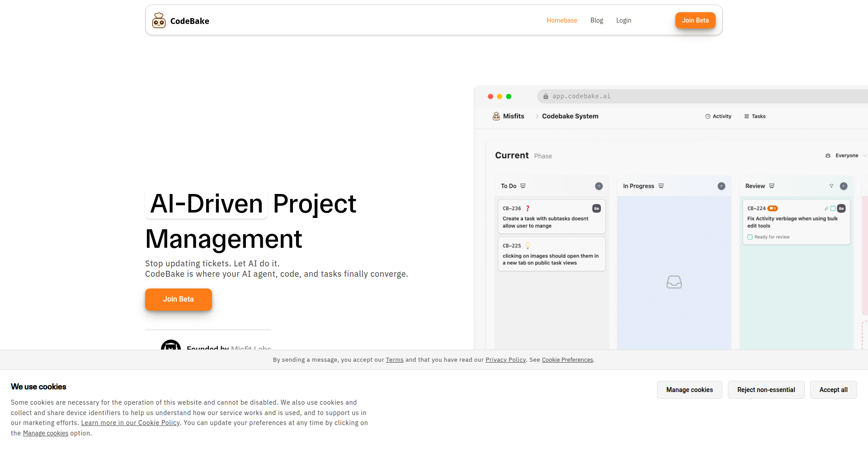This screenshot has height=449, width=868.
Task: Open the Blog nav item
Action: (x=597, y=20)
